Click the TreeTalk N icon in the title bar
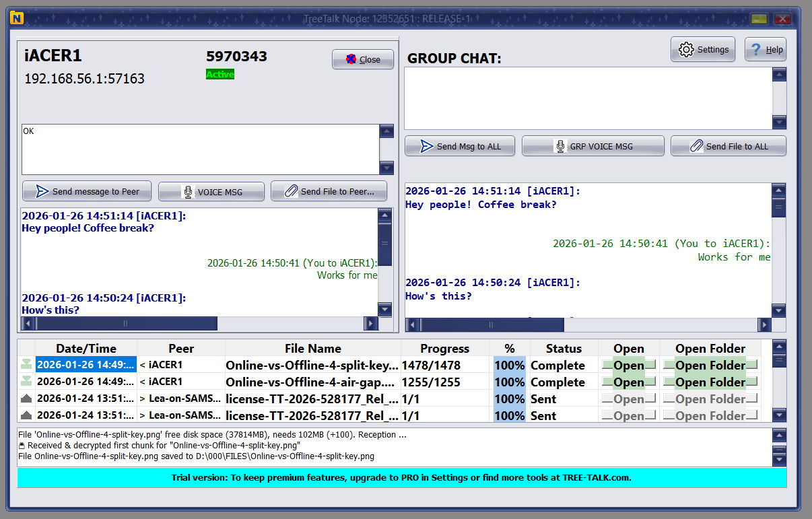Image resolution: width=812 pixels, height=519 pixels. click(17, 19)
